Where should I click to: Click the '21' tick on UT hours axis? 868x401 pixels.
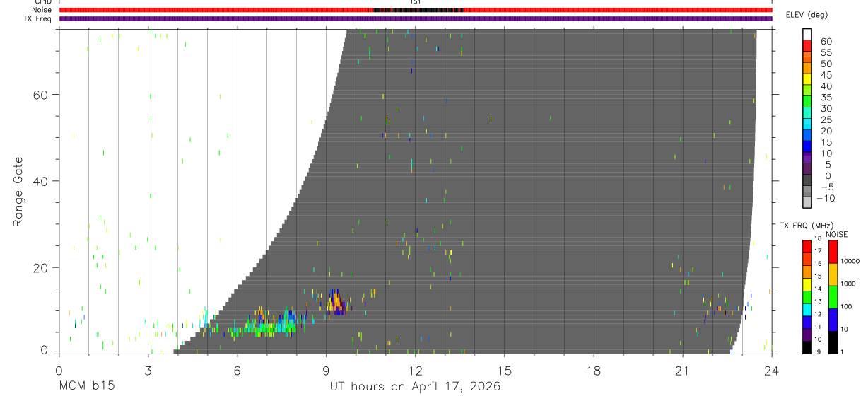tap(682, 371)
